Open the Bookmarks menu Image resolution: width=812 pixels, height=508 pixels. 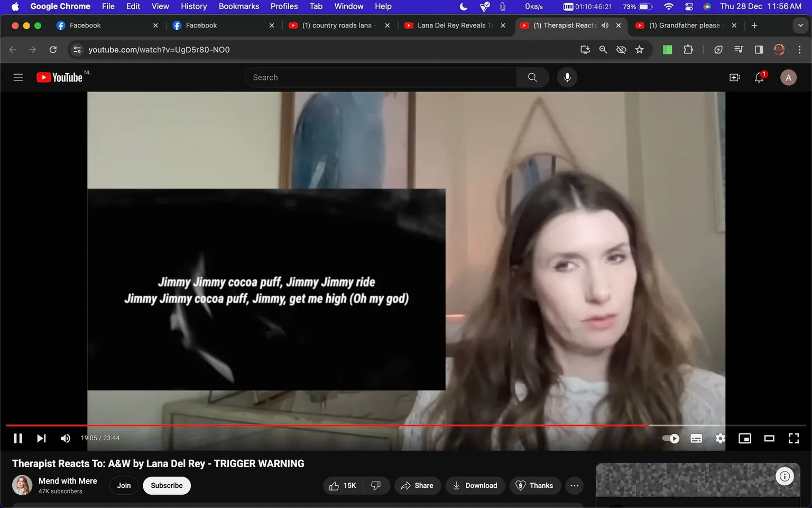238,6
